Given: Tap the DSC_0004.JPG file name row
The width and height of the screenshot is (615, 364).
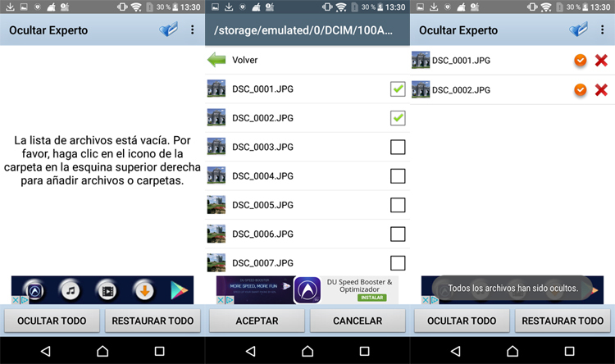Looking at the screenshot, I should (262, 175).
